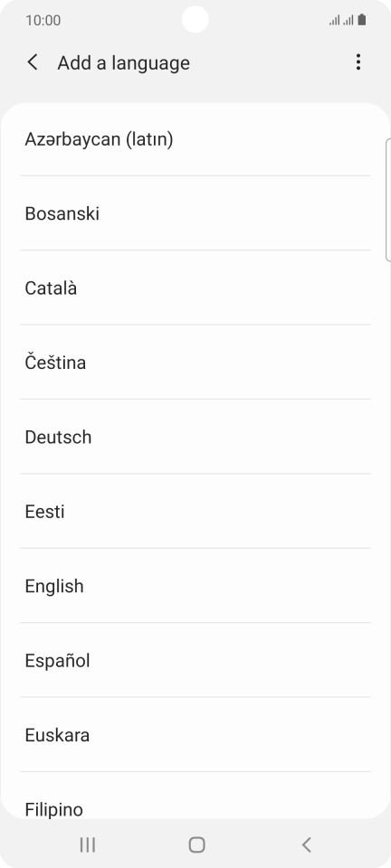391x868 pixels.
Task: Tap the system back navigation button
Action: click(x=306, y=844)
